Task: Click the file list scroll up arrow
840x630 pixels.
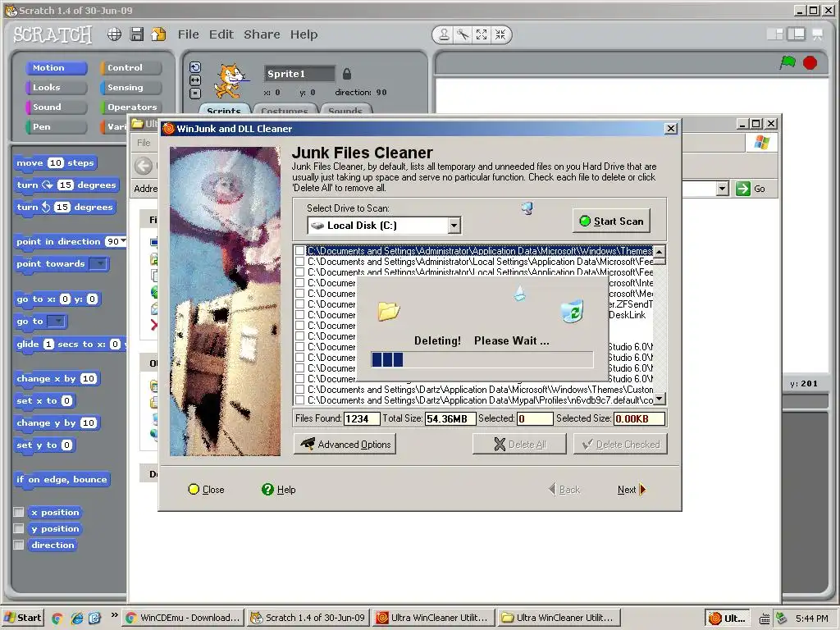Action: coord(660,251)
